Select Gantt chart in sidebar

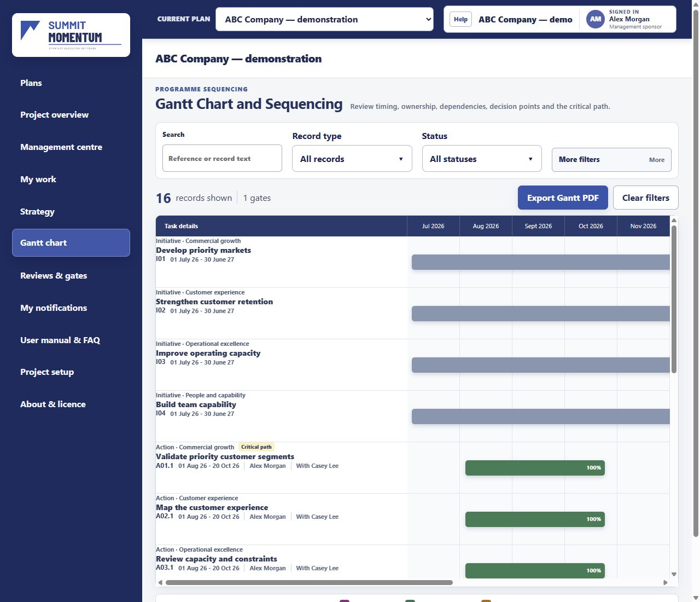[71, 242]
